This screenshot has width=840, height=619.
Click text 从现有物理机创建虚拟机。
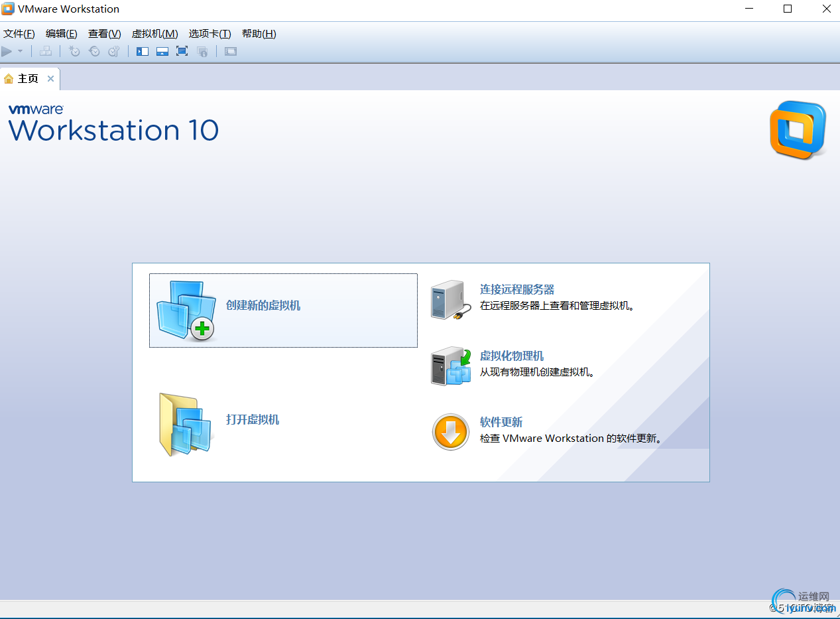click(x=537, y=372)
